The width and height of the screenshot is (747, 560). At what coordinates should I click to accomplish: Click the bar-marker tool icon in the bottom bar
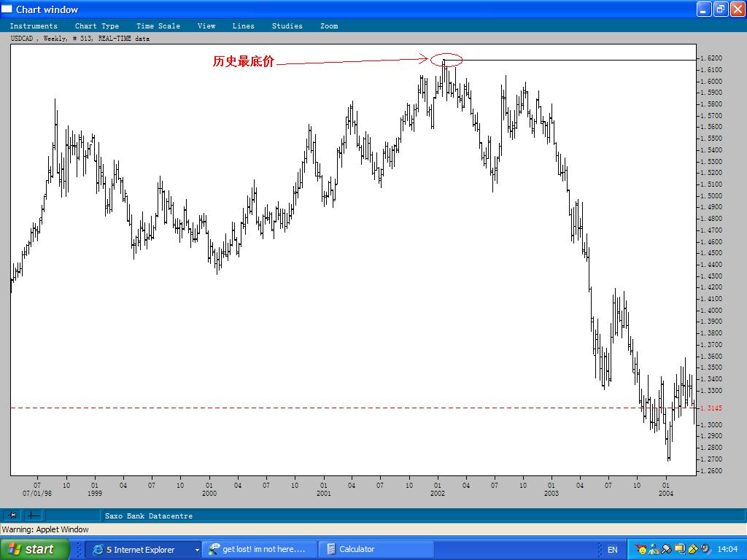tap(13, 516)
